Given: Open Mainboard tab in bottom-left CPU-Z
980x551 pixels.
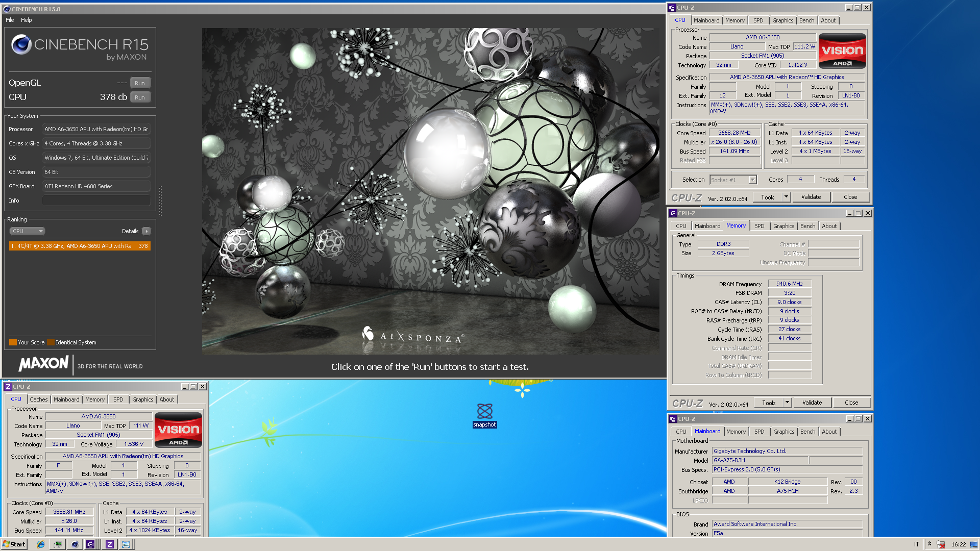Looking at the screenshot, I should (x=66, y=399).
